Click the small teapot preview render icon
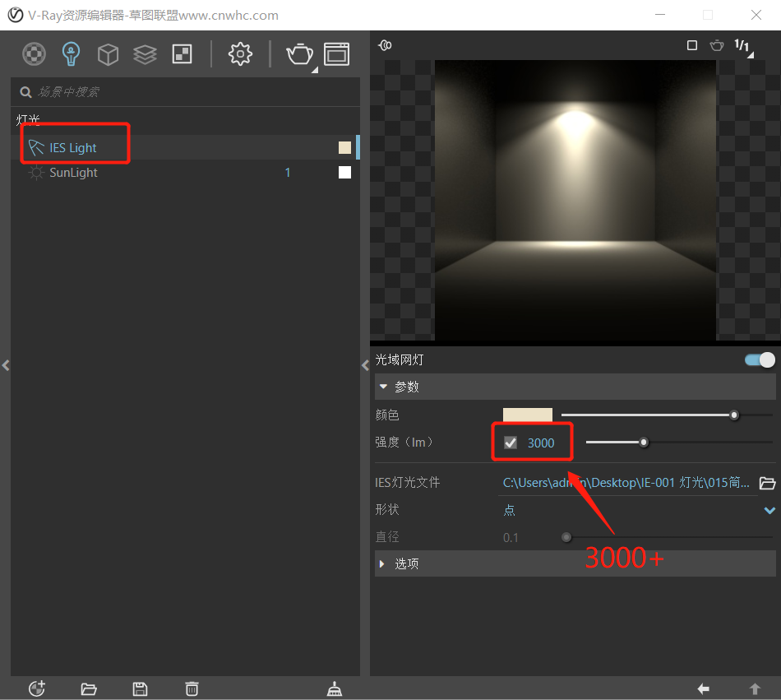The width and height of the screenshot is (781, 700). click(x=717, y=45)
